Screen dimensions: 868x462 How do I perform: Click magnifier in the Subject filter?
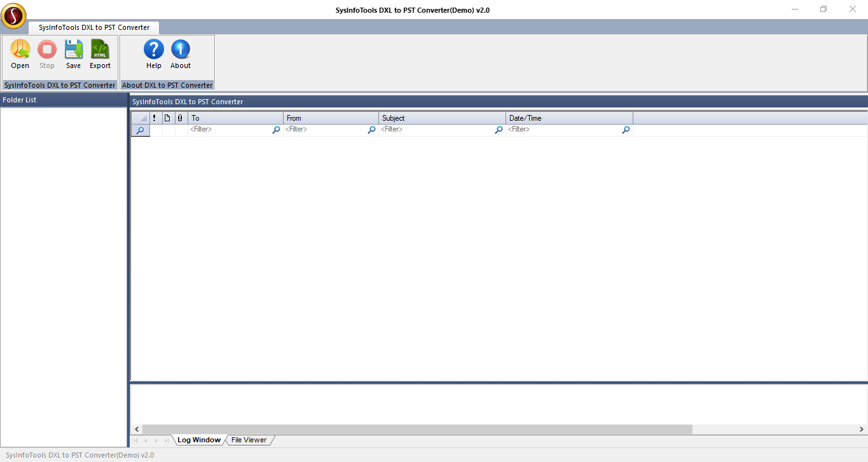499,130
